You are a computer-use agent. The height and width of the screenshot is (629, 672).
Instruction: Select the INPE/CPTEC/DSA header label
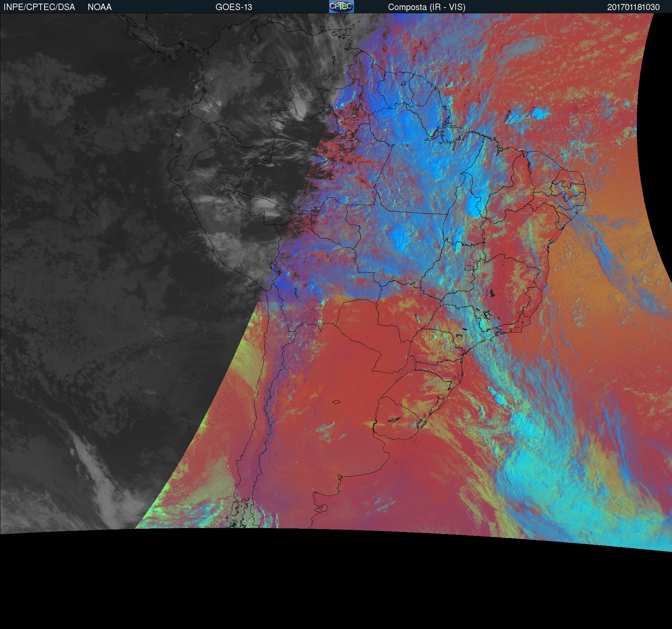(39, 7)
